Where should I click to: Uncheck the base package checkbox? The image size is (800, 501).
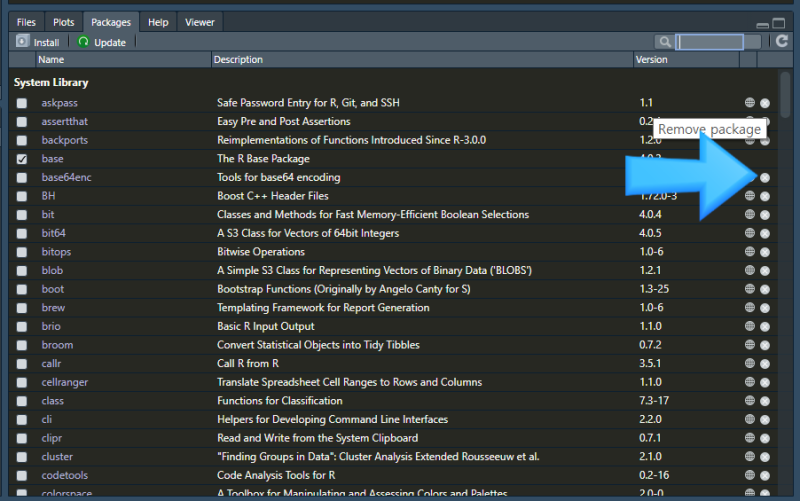22,159
